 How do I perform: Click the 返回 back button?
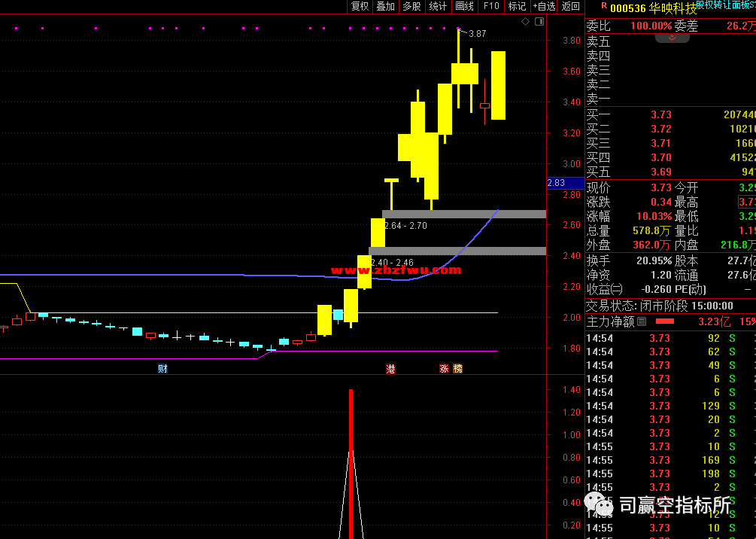pyautogui.click(x=571, y=6)
